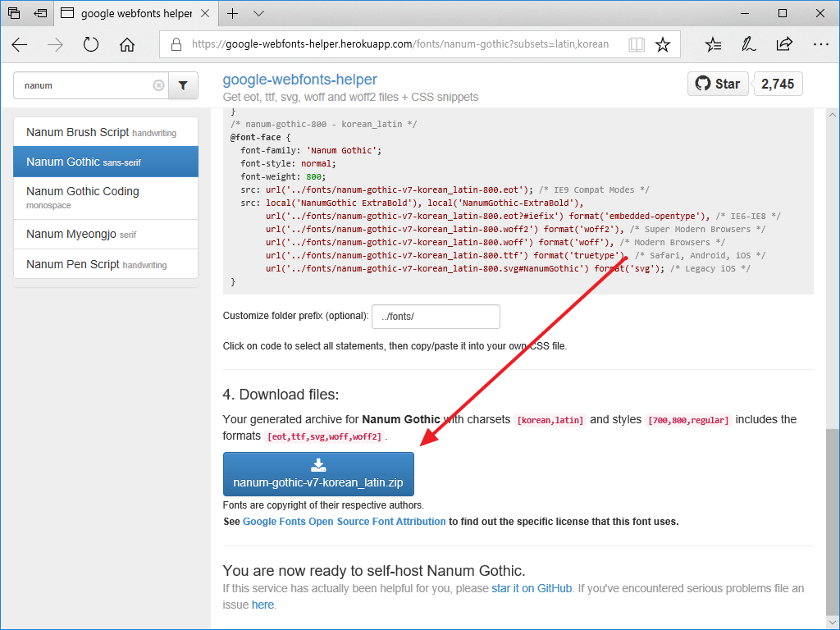Maximize the browser window
840x630 pixels.
click(783, 13)
